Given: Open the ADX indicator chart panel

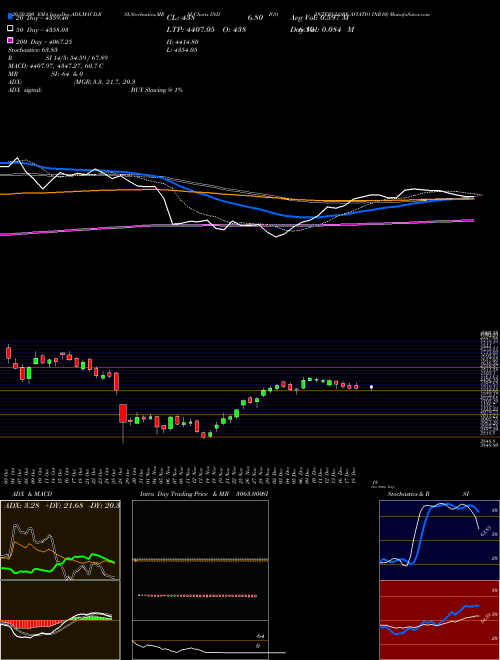Looking at the screenshot, I should pyautogui.click(x=60, y=540).
